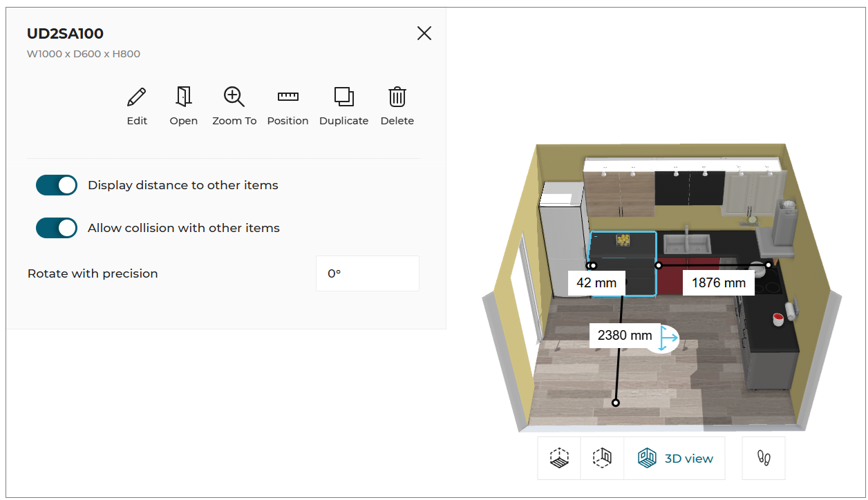Switch to the 3D view tab
The width and height of the screenshot is (868, 500).
[675, 457]
